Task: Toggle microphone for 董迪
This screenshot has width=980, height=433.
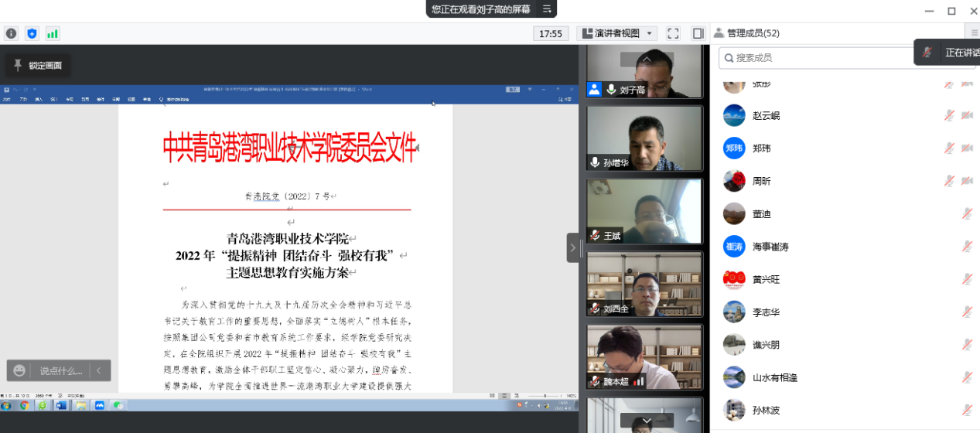Action: point(967,214)
